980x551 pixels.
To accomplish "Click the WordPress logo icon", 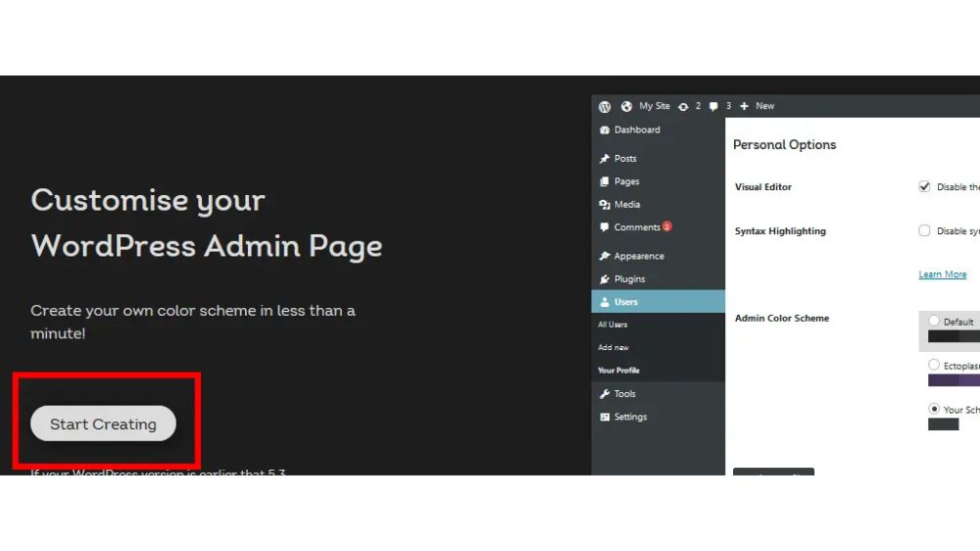I will pos(605,106).
